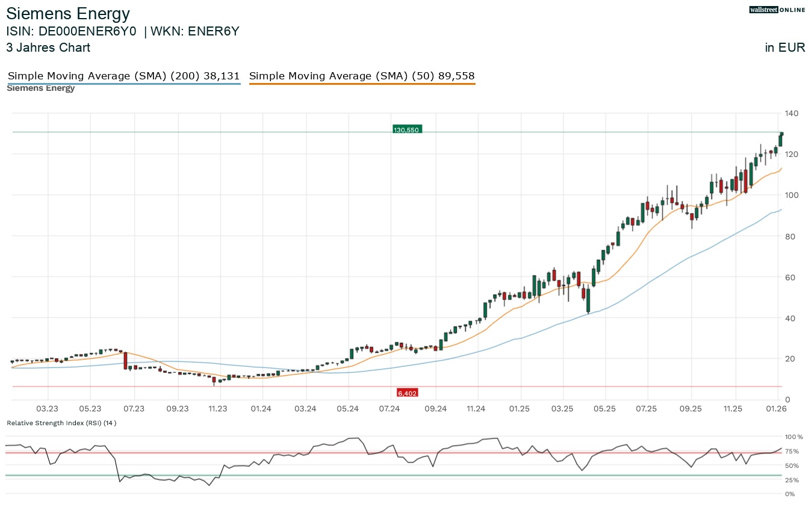812x510 pixels.
Task: Toggle visibility of Simple Moving Average (50)
Action: tap(362, 76)
